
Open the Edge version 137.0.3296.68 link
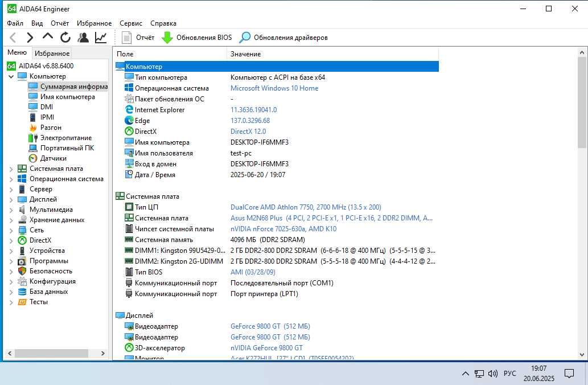(x=250, y=120)
